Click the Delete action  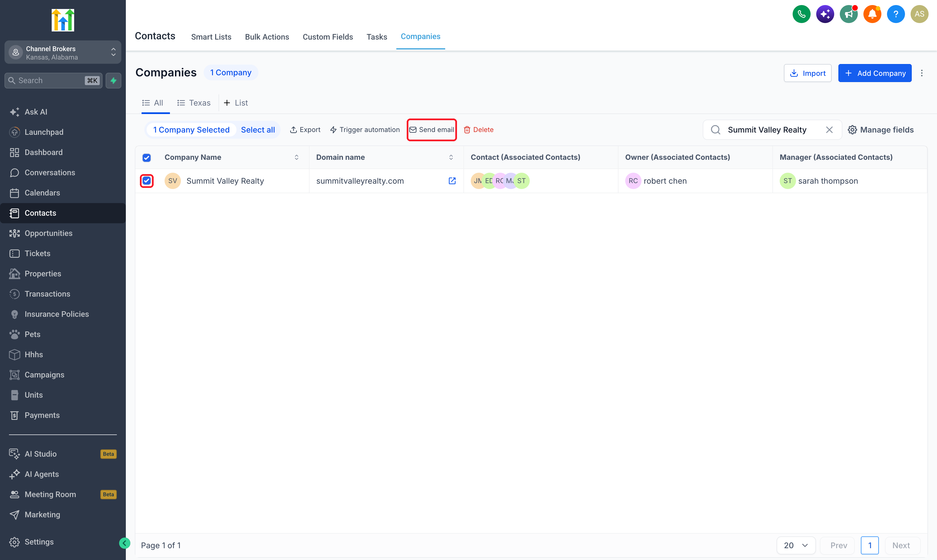pos(479,130)
